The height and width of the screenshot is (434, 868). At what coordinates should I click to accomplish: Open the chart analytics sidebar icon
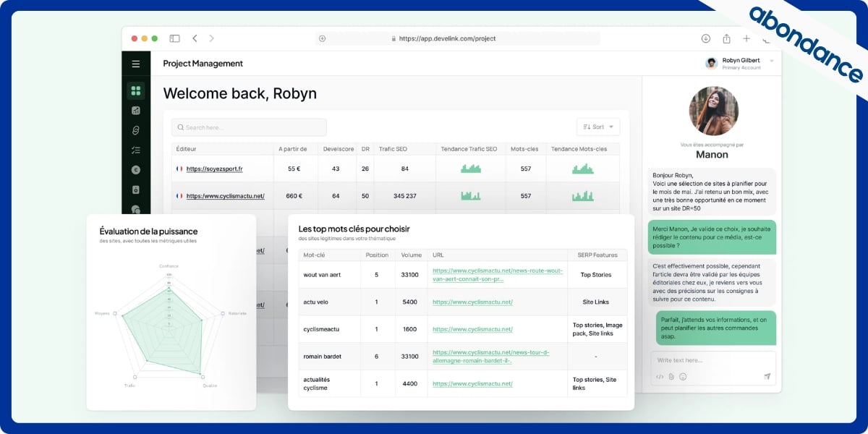pos(135,111)
